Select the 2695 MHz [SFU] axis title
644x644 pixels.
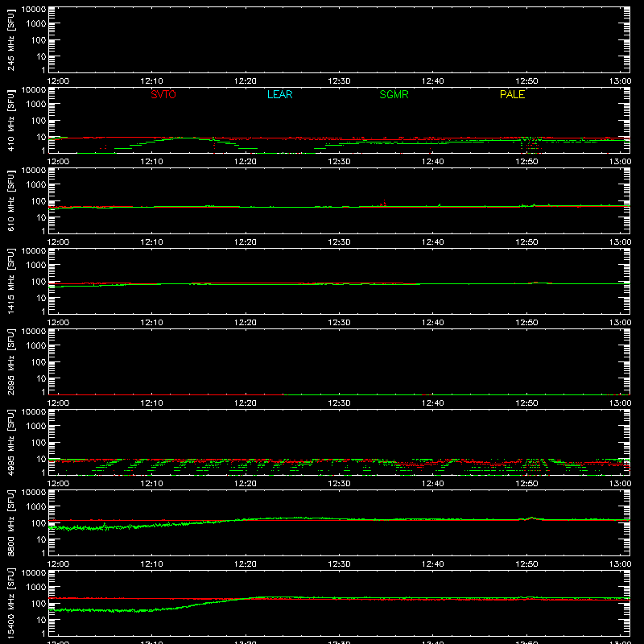pos(10,361)
